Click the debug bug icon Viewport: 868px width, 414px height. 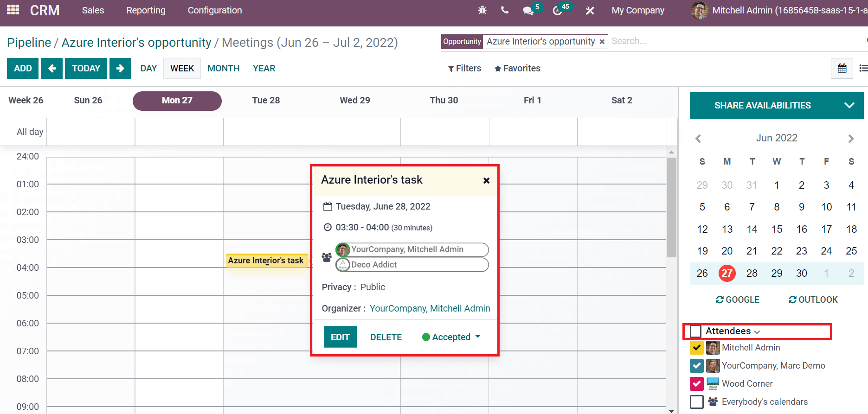pos(482,10)
